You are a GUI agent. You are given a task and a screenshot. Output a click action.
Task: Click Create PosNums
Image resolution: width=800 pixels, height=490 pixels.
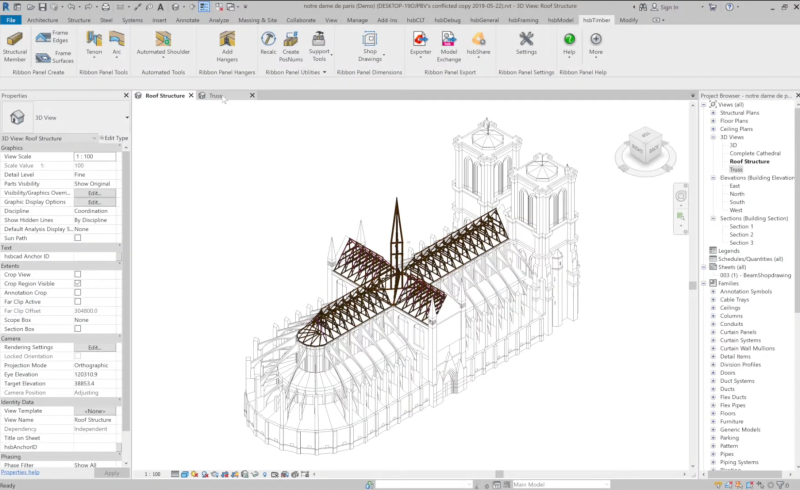coord(291,47)
